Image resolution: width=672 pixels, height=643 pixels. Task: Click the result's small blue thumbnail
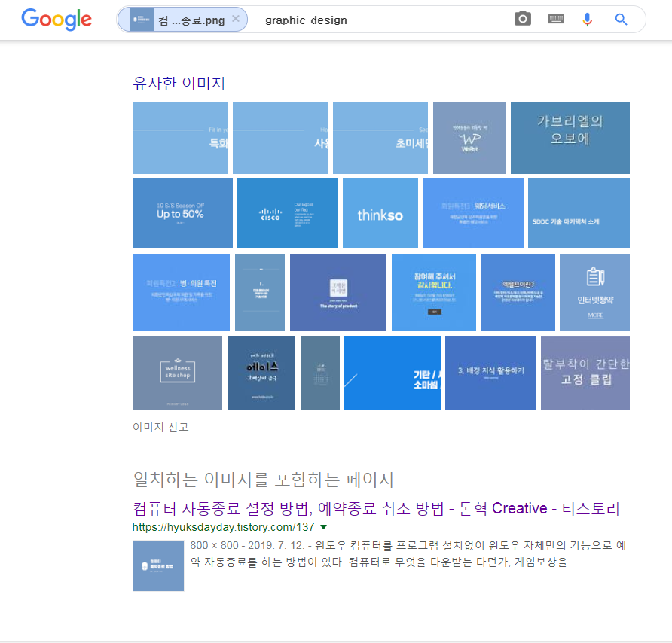(x=158, y=565)
